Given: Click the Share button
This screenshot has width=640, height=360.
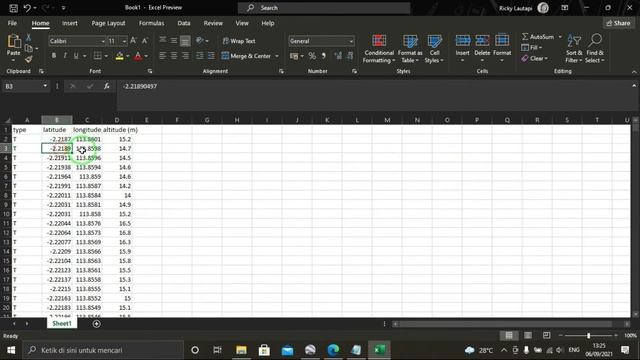Looking at the screenshot, I should point(618,23).
